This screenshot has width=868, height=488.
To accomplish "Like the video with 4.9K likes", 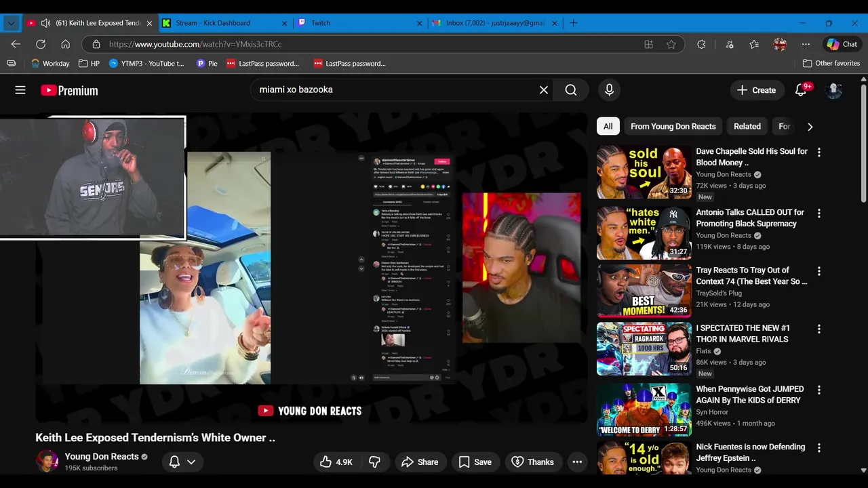I will coord(336,462).
